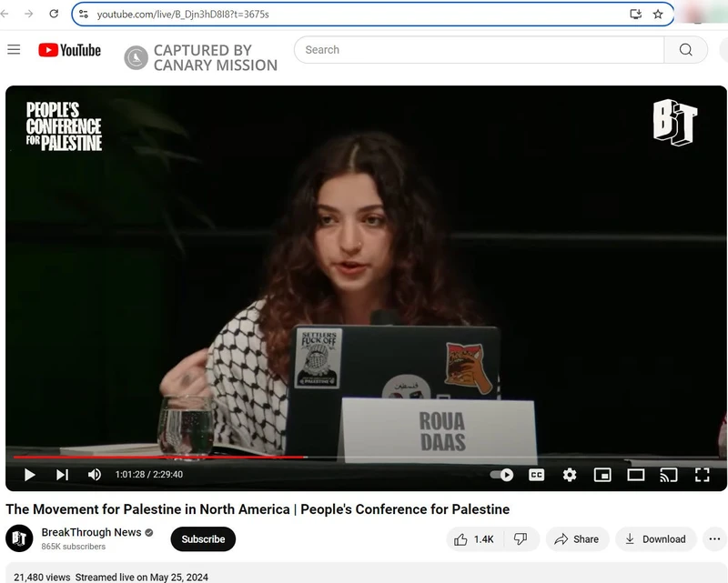Enter full screen mode
The height and width of the screenshot is (583, 728).
pos(702,475)
